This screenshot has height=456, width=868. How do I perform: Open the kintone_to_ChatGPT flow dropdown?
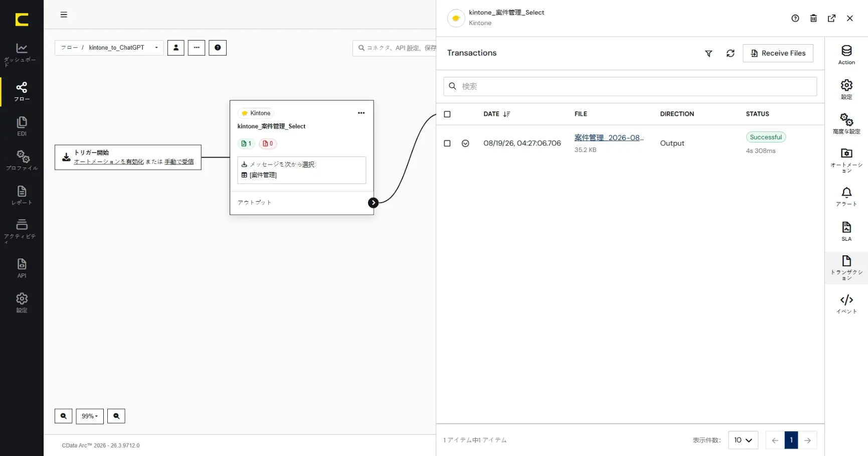(109, 48)
